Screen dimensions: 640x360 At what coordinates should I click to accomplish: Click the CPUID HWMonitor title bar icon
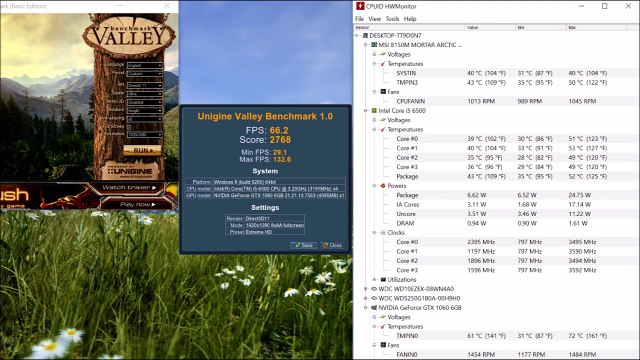point(360,6)
